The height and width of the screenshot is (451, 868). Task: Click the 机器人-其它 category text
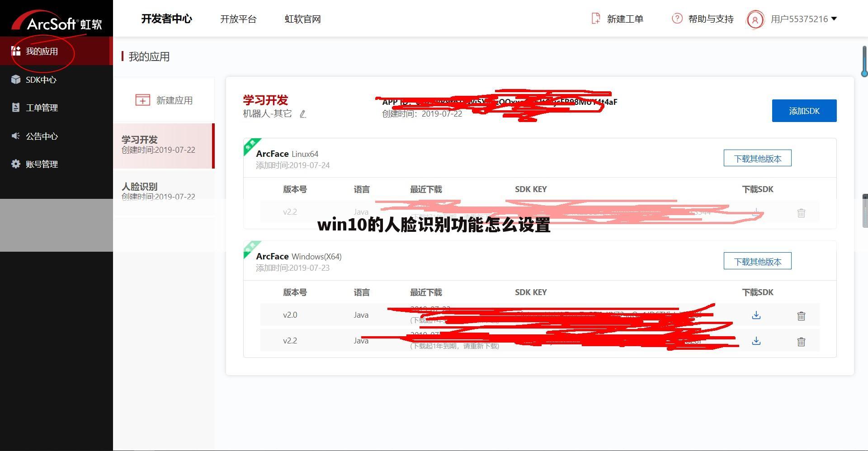coord(267,113)
